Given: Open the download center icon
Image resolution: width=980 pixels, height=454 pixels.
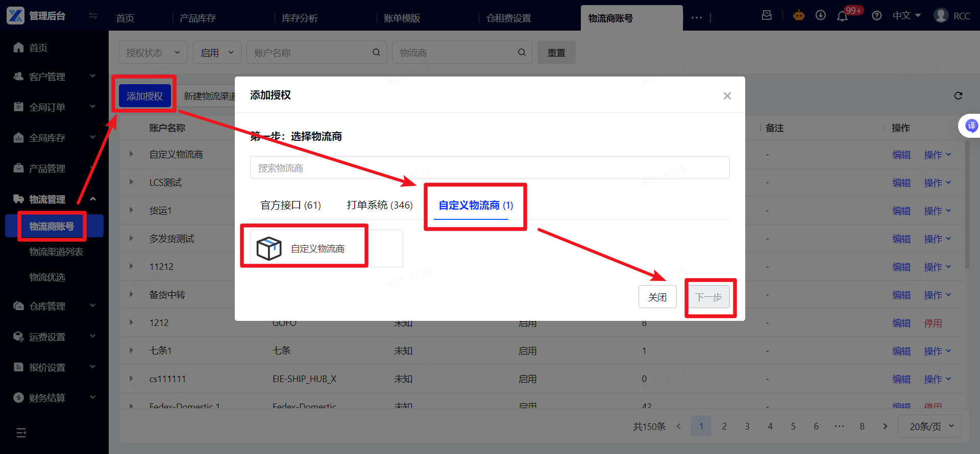Looking at the screenshot, I should [x=821, y=15].
